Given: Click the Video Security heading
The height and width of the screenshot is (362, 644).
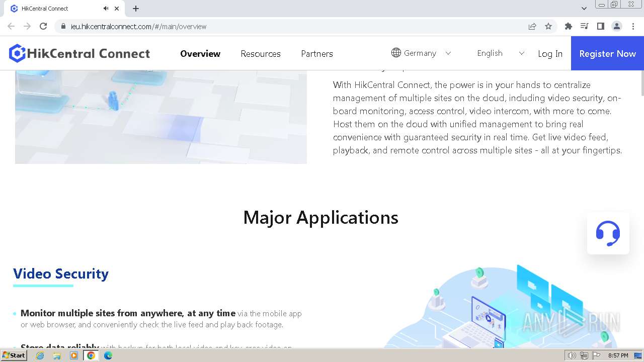Looking at the screenshot, I should [x=61, y=274].
